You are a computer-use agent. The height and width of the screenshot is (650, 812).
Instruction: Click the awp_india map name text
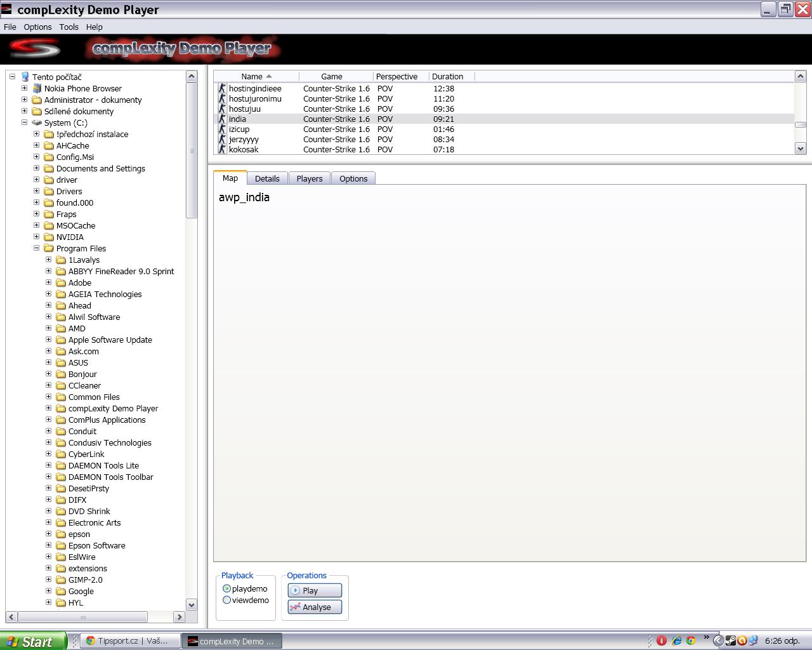pyautogui.click(x=244, y=197)
